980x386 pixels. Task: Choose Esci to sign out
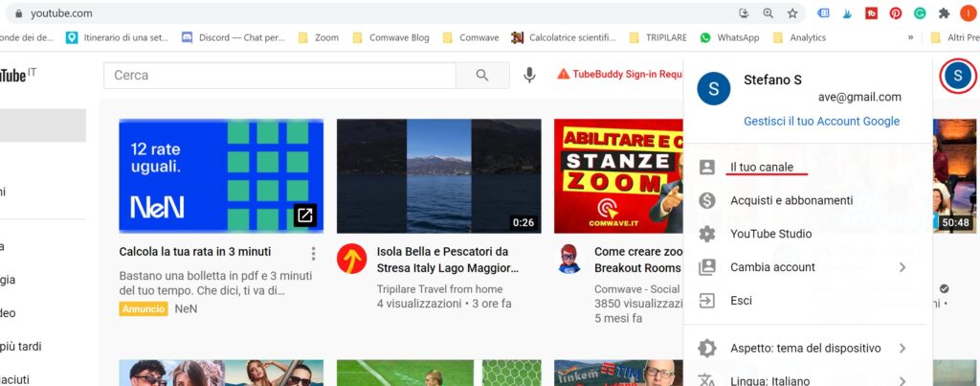point(741,301)
